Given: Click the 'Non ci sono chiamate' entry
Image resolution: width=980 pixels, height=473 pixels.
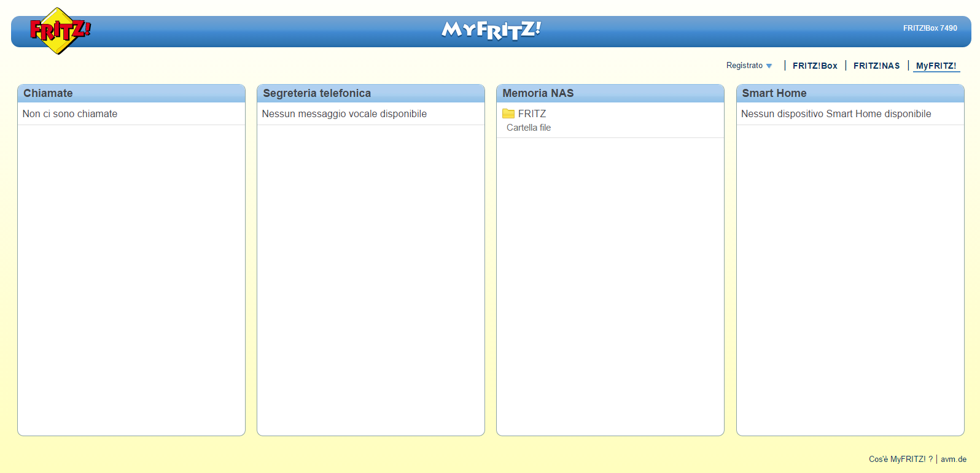Looking at the screenshot, I should 70,113.
